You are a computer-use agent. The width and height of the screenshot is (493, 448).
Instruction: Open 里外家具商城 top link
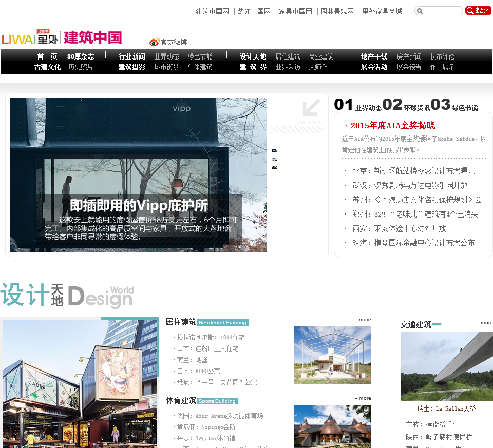(382, 12)
